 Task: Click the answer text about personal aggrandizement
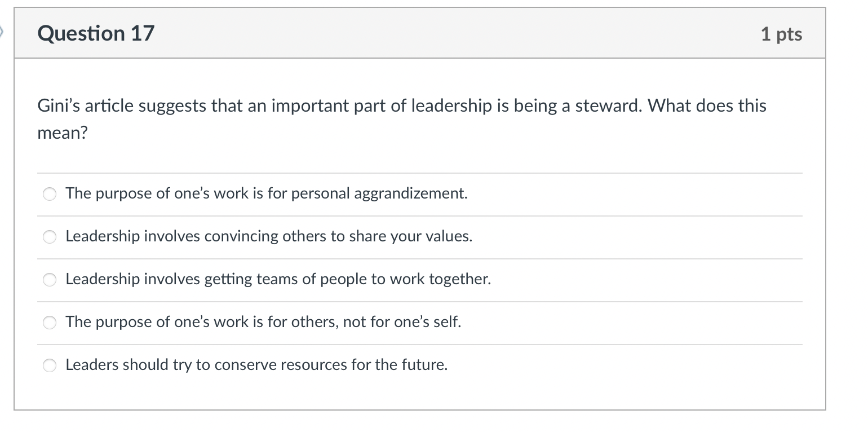point(266,194)
